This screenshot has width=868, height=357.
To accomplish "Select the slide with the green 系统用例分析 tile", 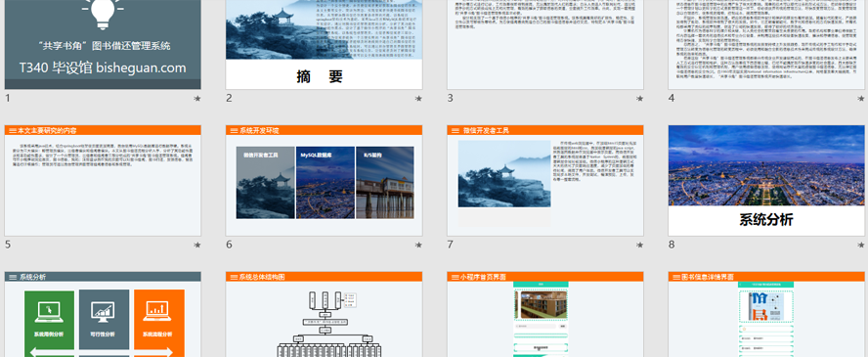I will (x=103, y=314).
